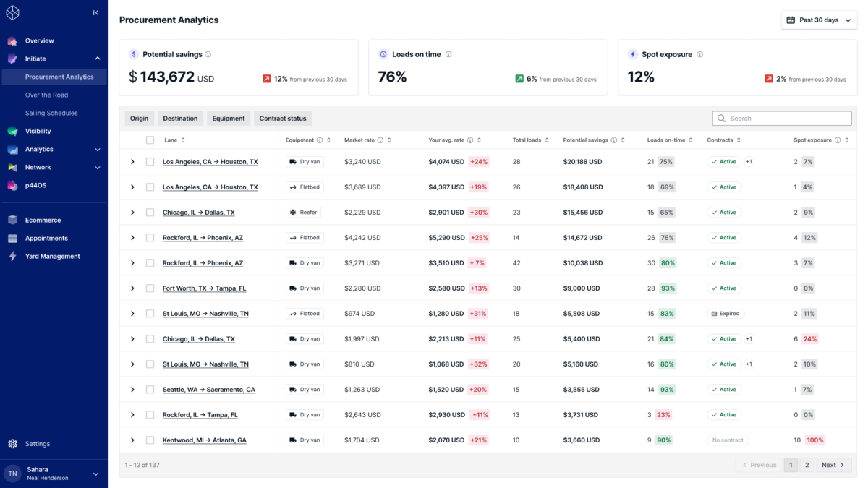Screen dimensions: 868x488
Task: Click the Visibility icon in sidebar
Action: (12, 131)
